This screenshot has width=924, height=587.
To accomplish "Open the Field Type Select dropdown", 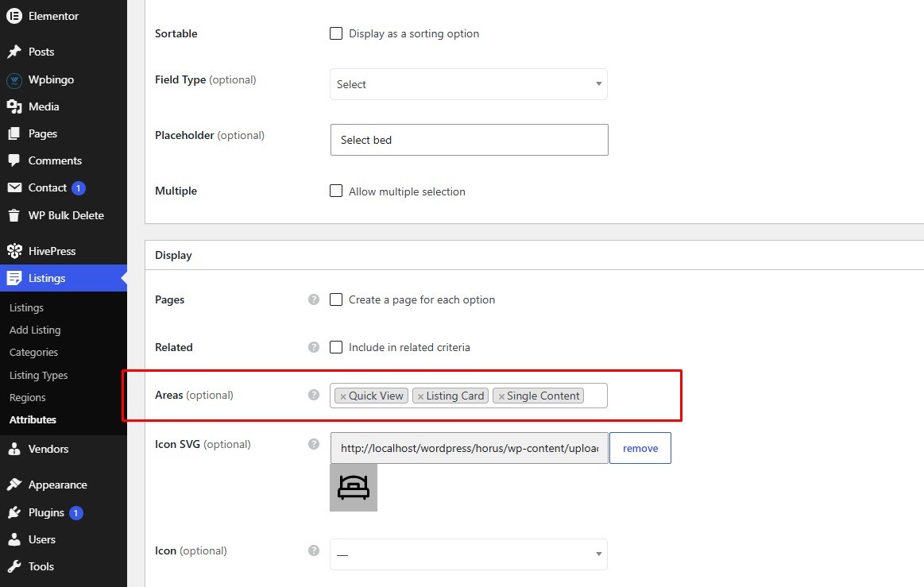I will pyautogui.click(x=469, y=84).
